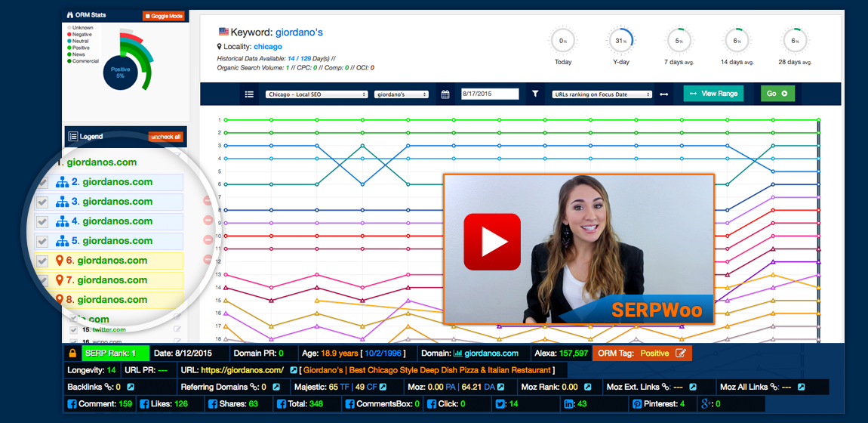Toggle Goggle Mode in ORM Stats
Image resolution: width=868 pixels, height=423 pixels.
point(163,16)
